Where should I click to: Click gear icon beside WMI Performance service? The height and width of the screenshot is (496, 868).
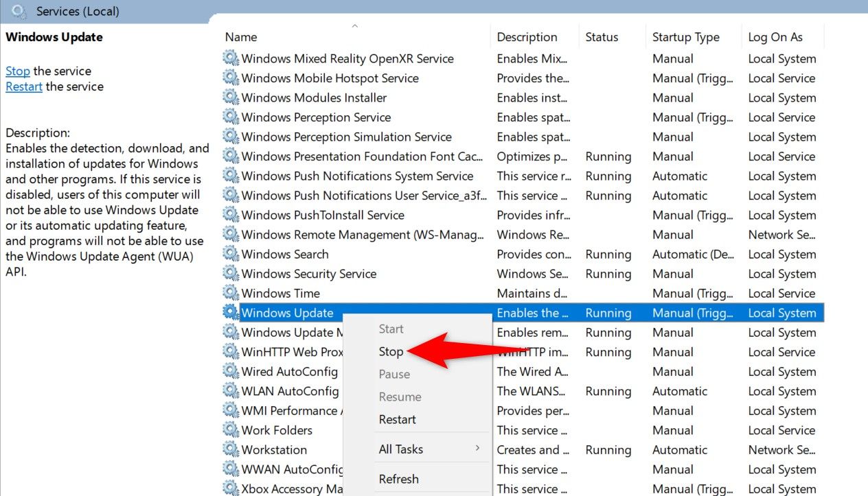231,410
